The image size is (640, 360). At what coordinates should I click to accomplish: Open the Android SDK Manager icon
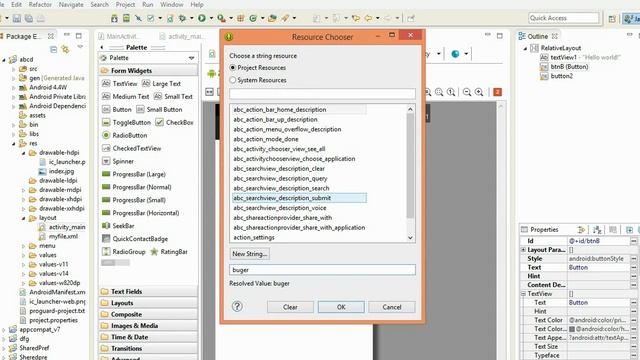coord(114,18)
